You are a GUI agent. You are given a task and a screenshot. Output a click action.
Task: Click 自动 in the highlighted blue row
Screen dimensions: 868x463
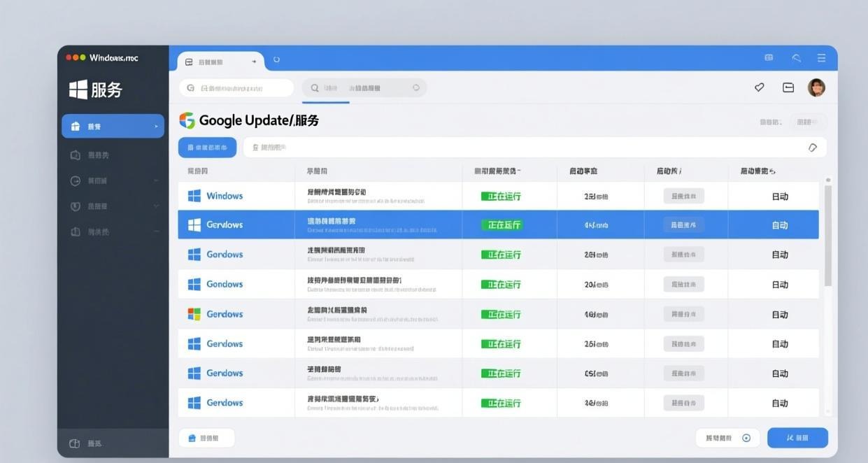[780, 225]
